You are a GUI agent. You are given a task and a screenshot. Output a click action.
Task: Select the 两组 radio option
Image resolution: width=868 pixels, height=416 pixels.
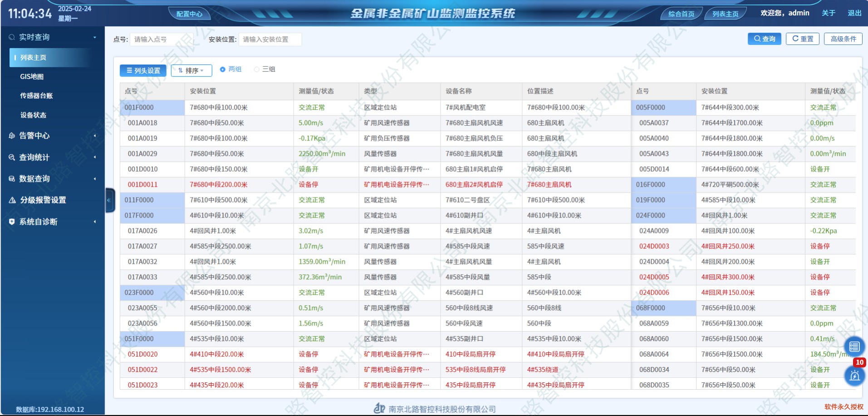(x=223, y=69)
